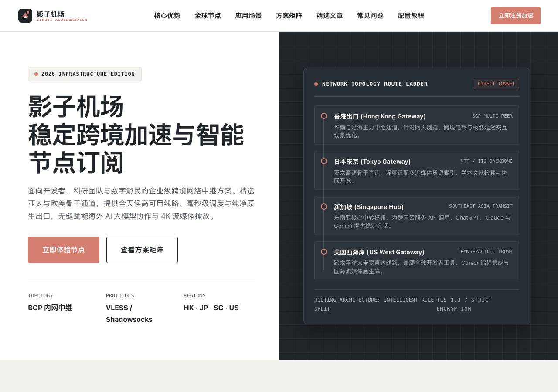Image resolution: width=558 pixels, height=392 pixels.
Task: Click the US West Gateway node circle
Action: pos(324,252)
